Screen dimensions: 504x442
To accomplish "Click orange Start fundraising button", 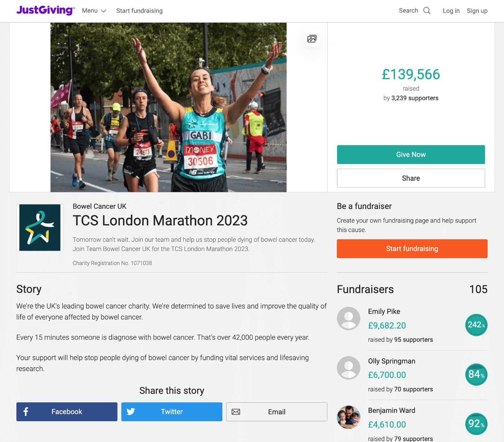I will (x=412, y=249).
